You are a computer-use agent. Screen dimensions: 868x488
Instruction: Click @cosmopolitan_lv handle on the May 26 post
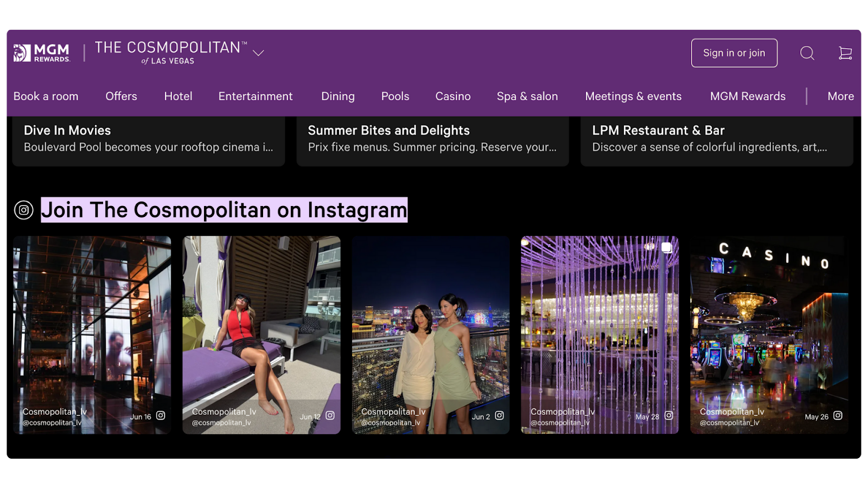point(730,422)
